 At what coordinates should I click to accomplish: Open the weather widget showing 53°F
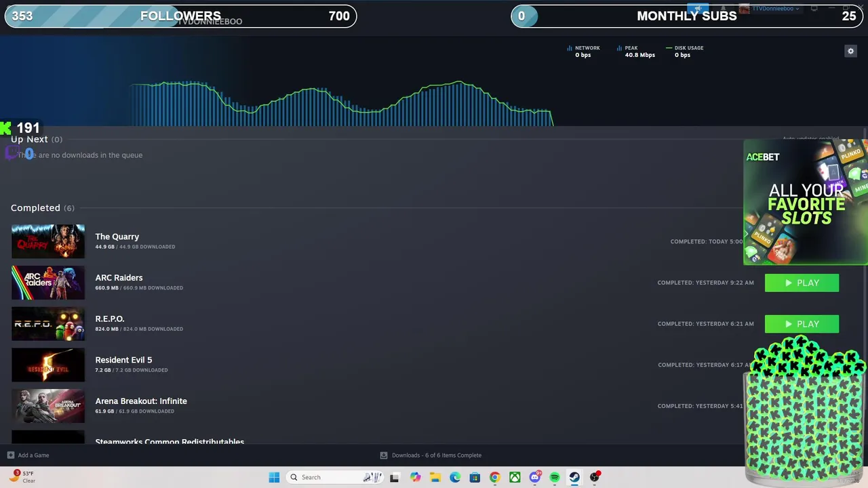tap(22, 476)
